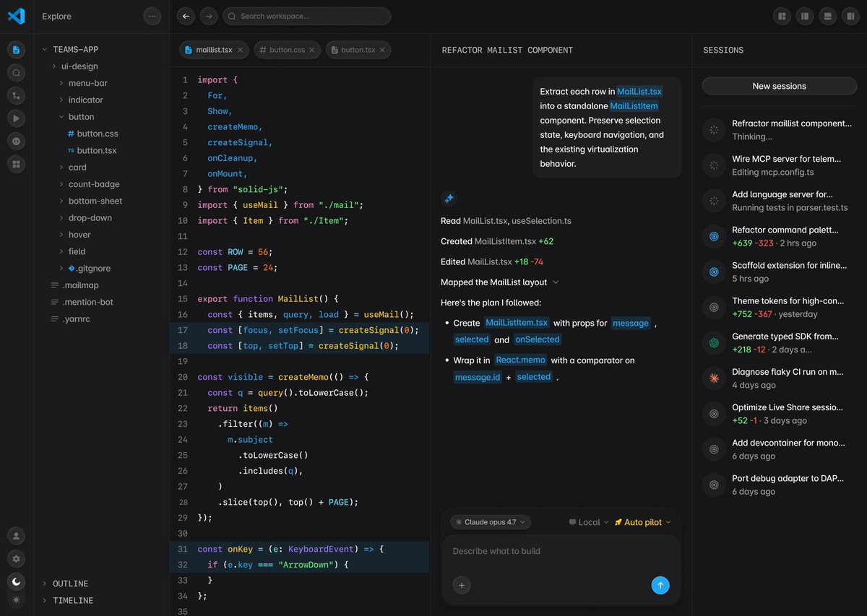867x616 pixels.
Task: Open the Diagnose flaky CI run session
Action: point(779,378)
